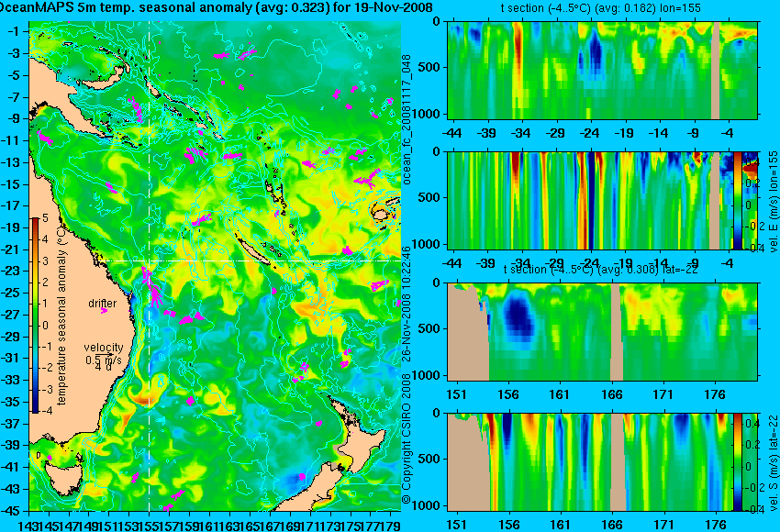Click the '4 d' legend text
780x532 pixels.
104,368
